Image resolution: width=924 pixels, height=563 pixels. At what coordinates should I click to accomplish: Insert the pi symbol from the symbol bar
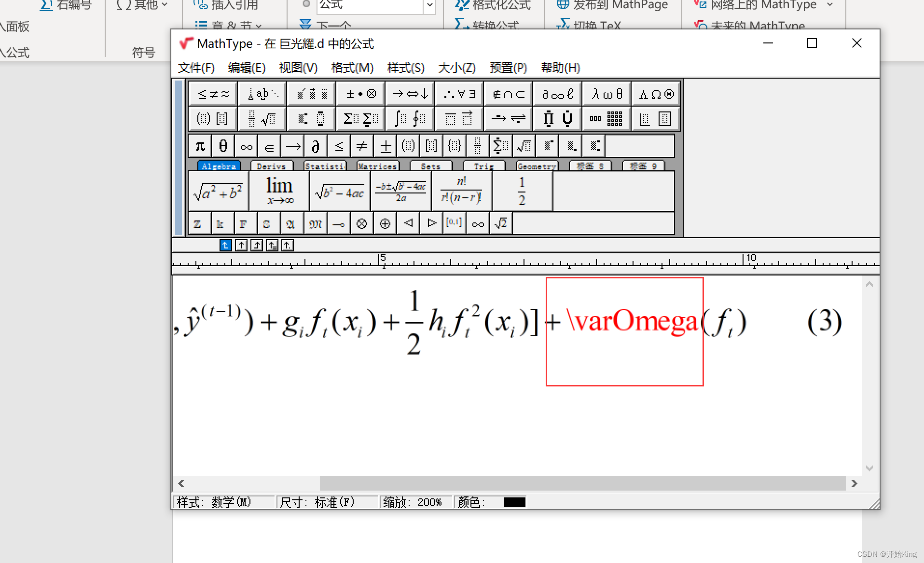click(x=199, y=145)
